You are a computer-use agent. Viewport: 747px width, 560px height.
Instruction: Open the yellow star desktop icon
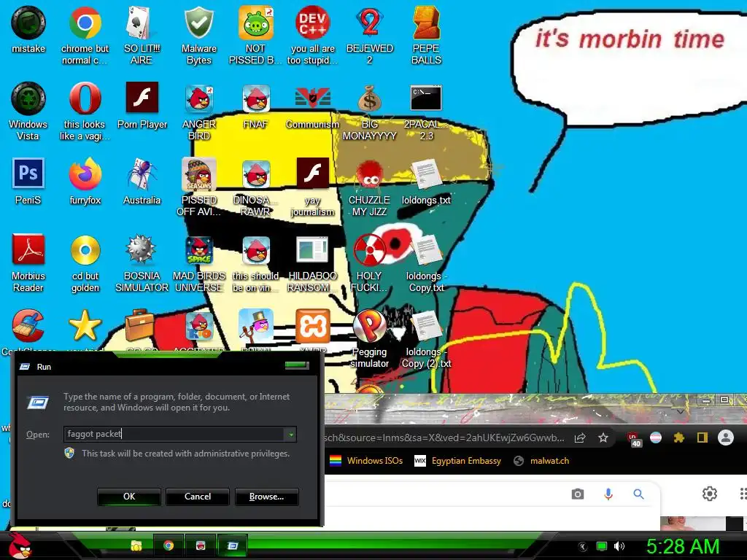[x=85, y=327]
